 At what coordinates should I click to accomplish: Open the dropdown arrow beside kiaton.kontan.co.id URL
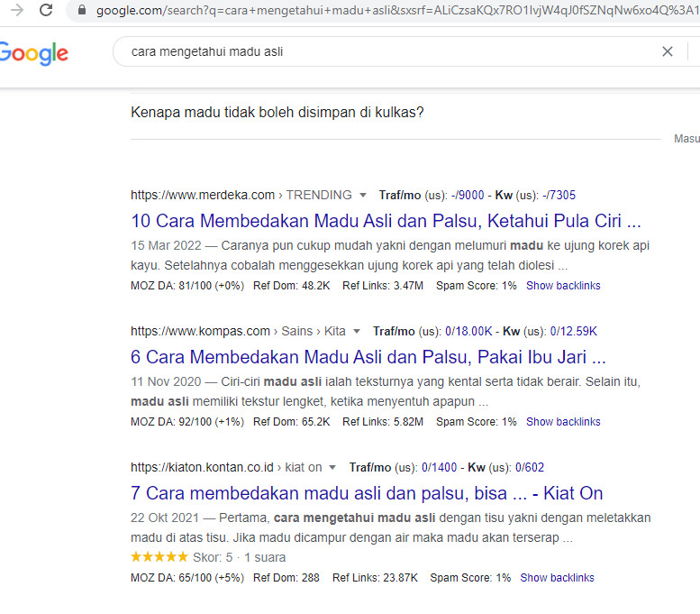(332, 467)
